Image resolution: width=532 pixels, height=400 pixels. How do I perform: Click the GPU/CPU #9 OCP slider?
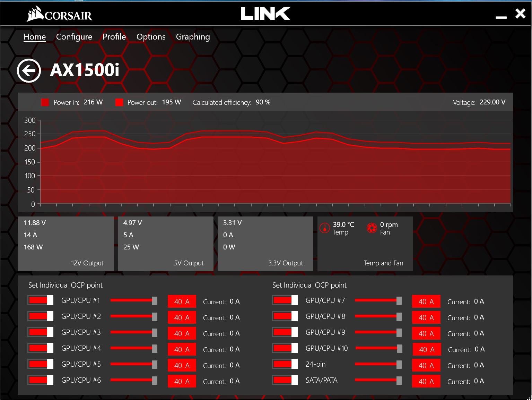(x=378, y=332)
